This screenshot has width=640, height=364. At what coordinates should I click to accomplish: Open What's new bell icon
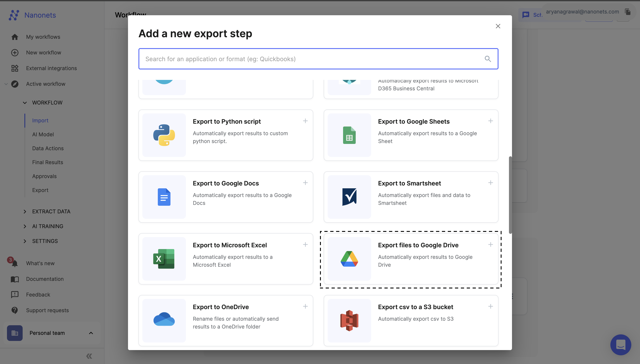click(x=15, y=263)
